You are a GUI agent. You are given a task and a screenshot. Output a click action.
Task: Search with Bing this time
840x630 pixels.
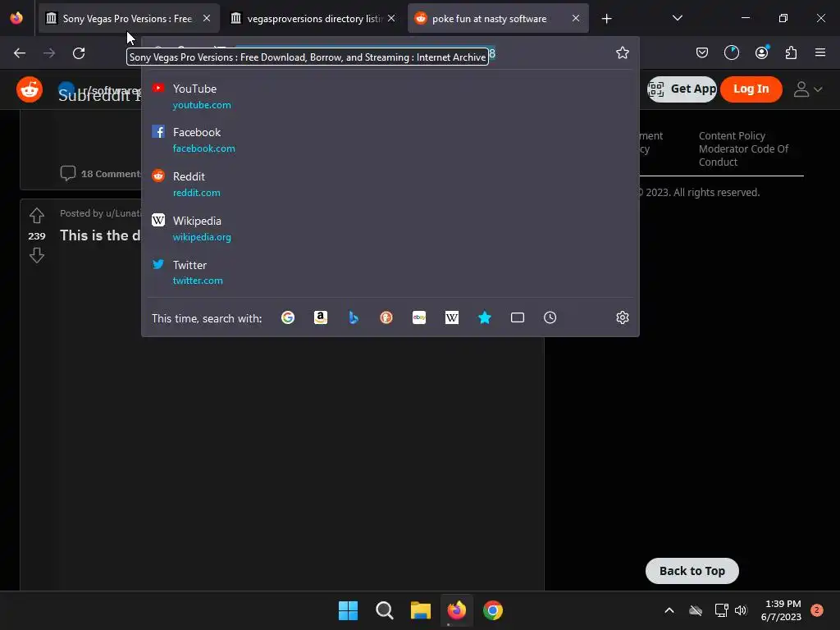tap(354, 317)
